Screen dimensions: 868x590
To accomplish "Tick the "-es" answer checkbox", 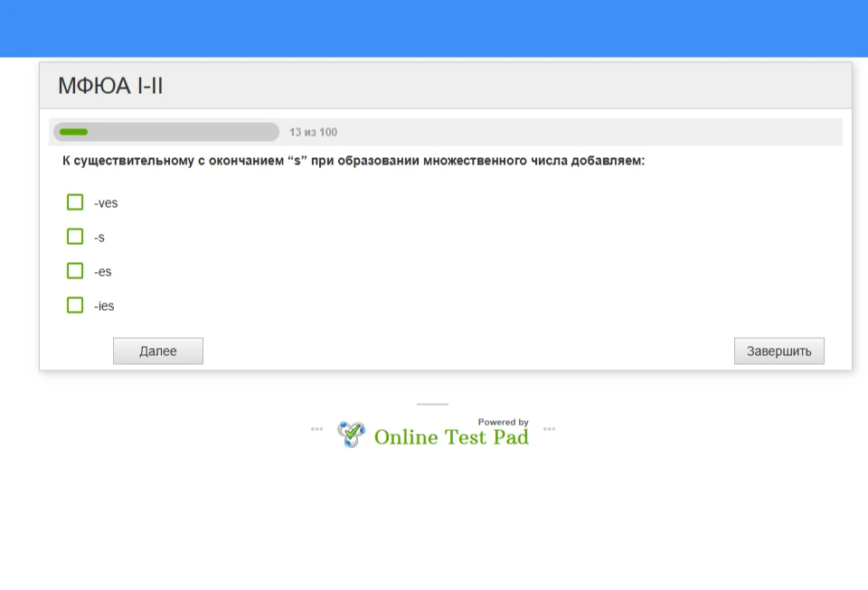I will coord(75,271).
